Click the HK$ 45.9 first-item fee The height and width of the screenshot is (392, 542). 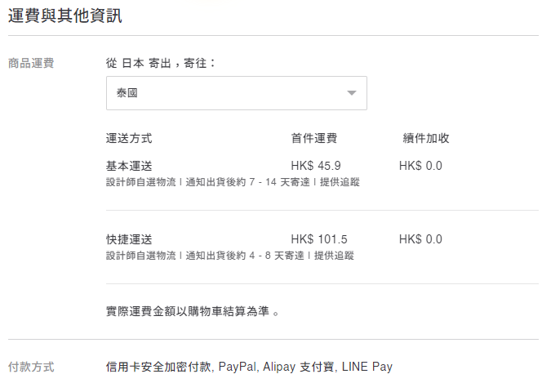click(316, 166)
